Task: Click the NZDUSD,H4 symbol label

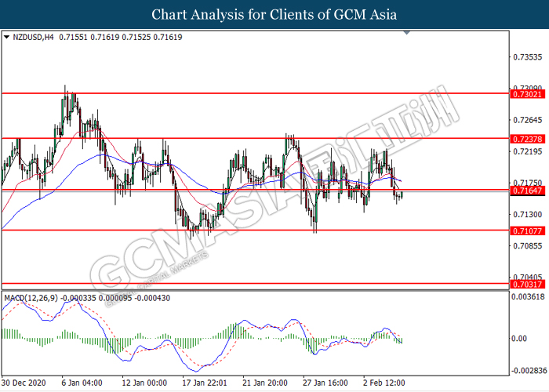Action: [33, 37]
